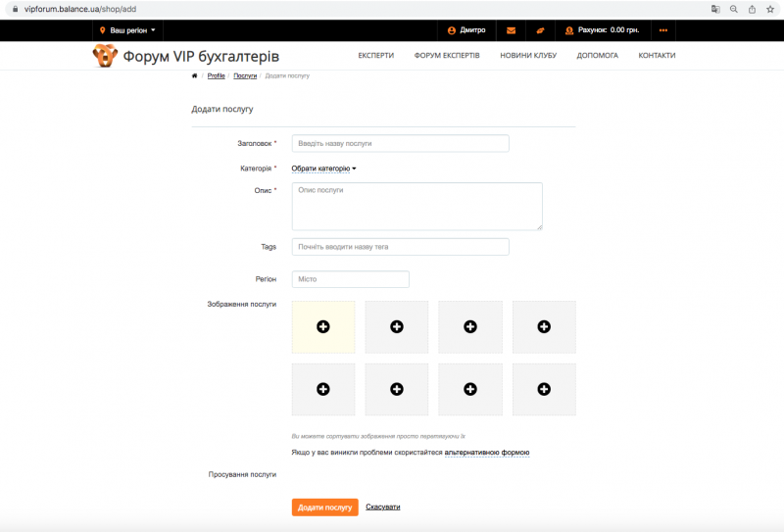Focus the Заголовок title input field
This screenshot has height=532, width=784.
[400, 144]
